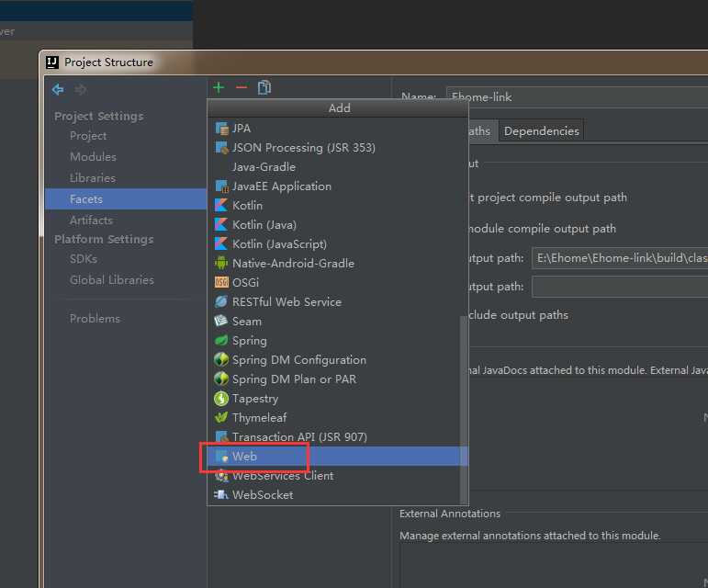Click the JavaEE Application facet icon
708x588 pixels.
[x=221, y=187]
